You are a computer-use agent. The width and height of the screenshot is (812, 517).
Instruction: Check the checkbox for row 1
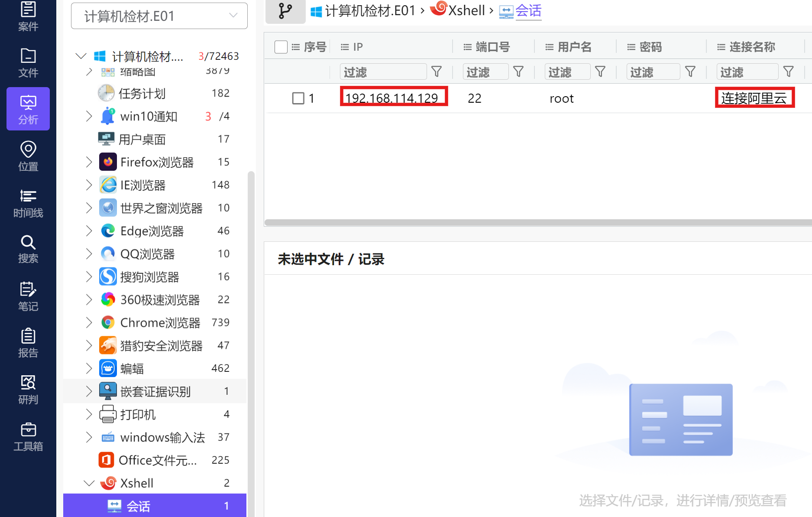click(x=298, y=98)
